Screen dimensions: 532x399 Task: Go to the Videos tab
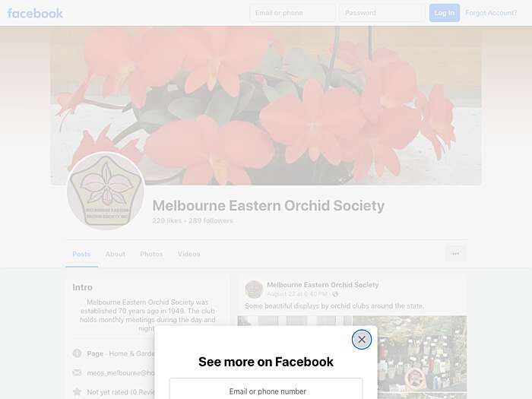pyautogui.click(x=189, y=254)
